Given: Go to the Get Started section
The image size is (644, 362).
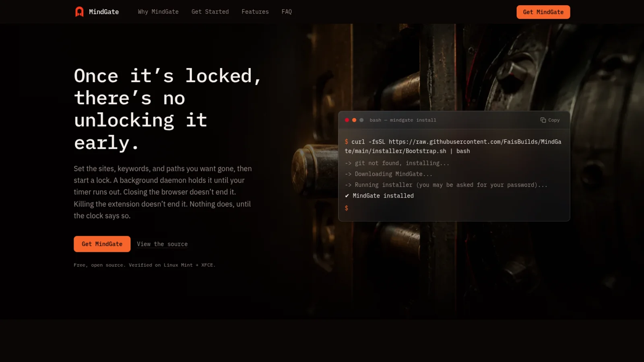Looking at the screenshot, I should tap(210, 12).
